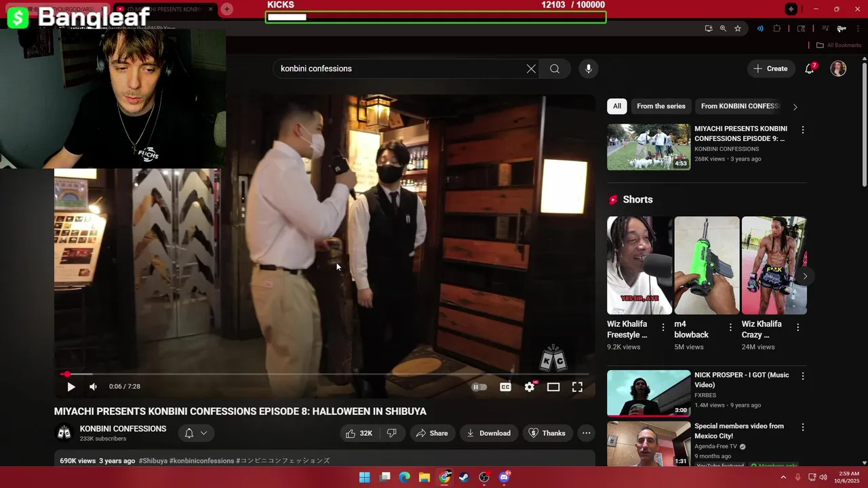Open new browser tab with plus

click(x=226, y=9)
